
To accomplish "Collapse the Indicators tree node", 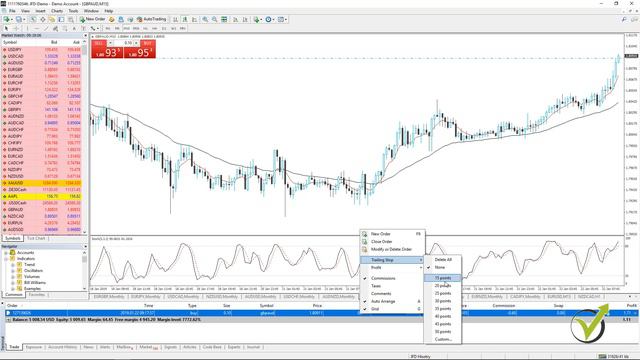I will point(6,259).
